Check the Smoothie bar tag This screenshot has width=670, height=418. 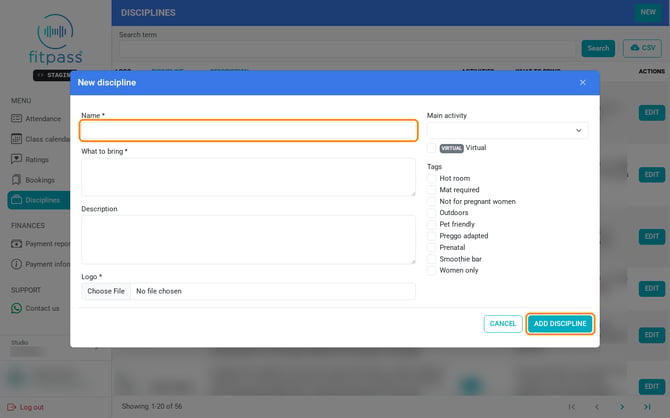[432, 259]
